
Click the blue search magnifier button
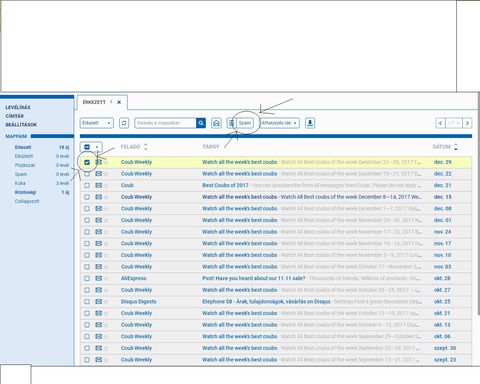tap(201, 123)
